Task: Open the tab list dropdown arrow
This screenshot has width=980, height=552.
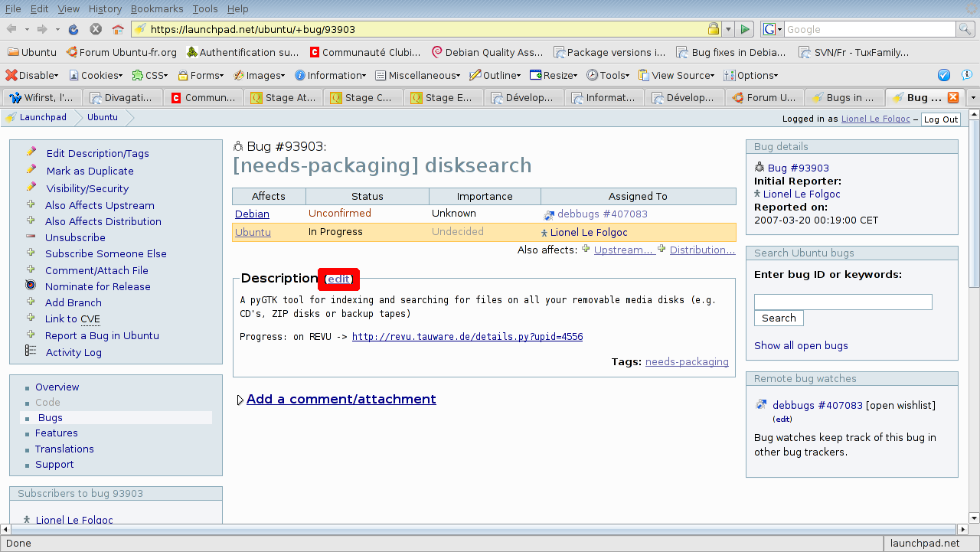Action: click(x=973, y=98)
